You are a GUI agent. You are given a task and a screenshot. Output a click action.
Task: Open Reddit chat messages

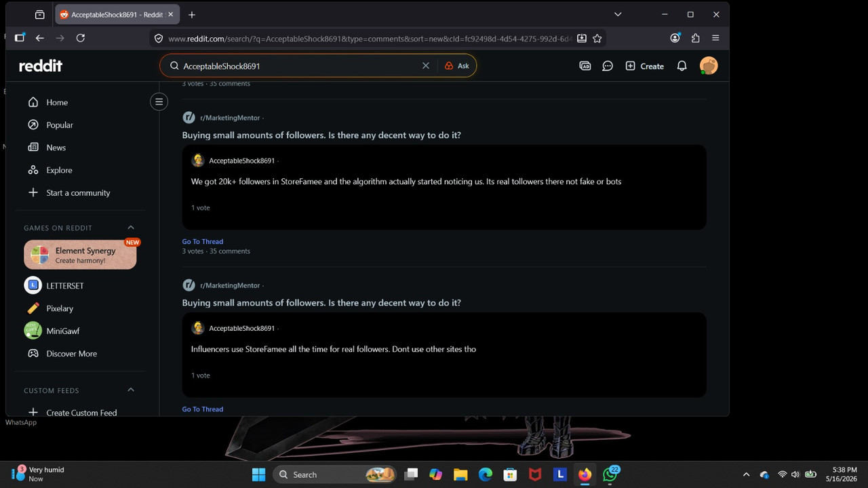(x=608, y=66)
